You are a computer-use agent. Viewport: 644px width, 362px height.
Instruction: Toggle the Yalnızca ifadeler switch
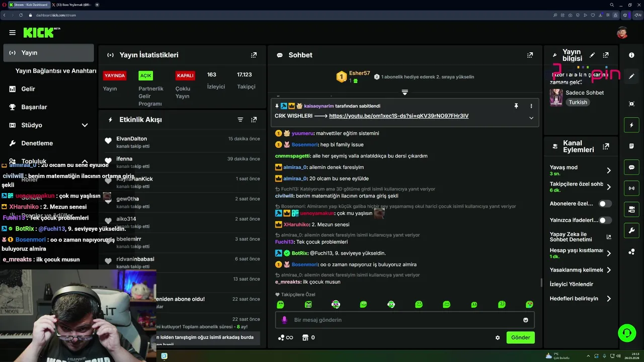tap(605, 220)
